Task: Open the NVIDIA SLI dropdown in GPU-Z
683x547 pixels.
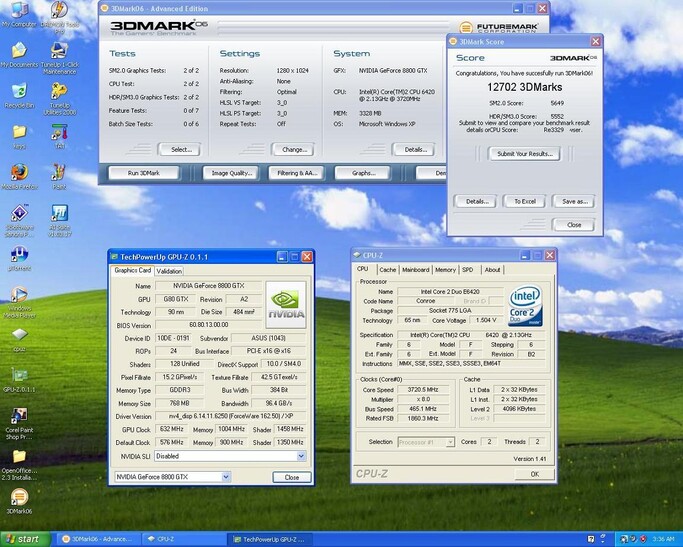Action: [301, 456]
